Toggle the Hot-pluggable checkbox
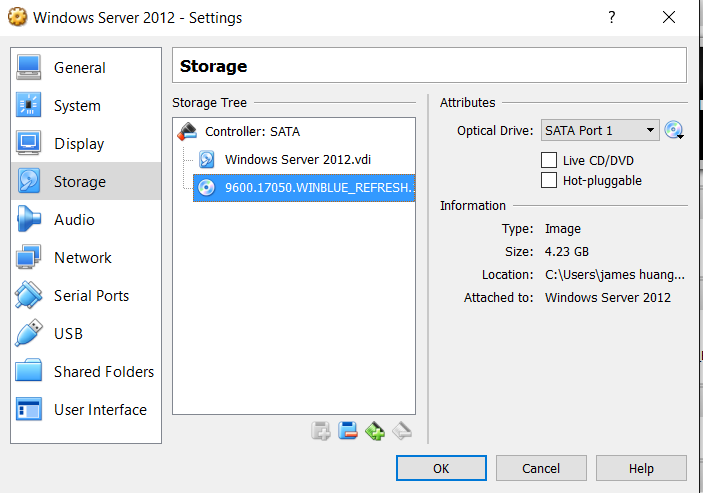Viewport: 703px width, 493px height. coord(548,180)
